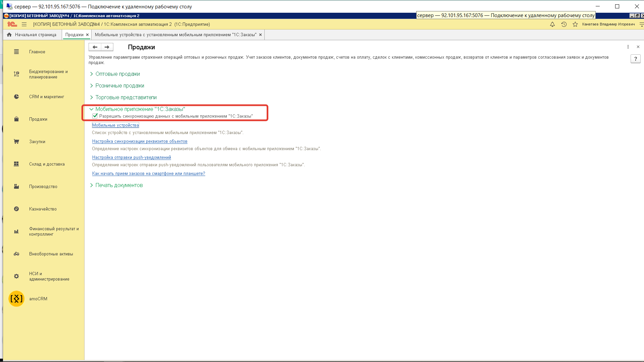Open НСИ и администрирование gear icon
This screenshot has height=362, width=644.
coord(16,276)
